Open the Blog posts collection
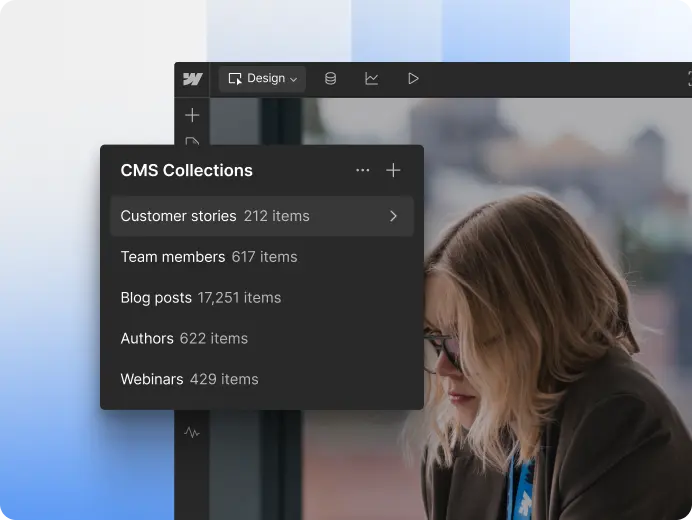Image resolution: width=692 pixels, height=520 pixels. [262, 298]
